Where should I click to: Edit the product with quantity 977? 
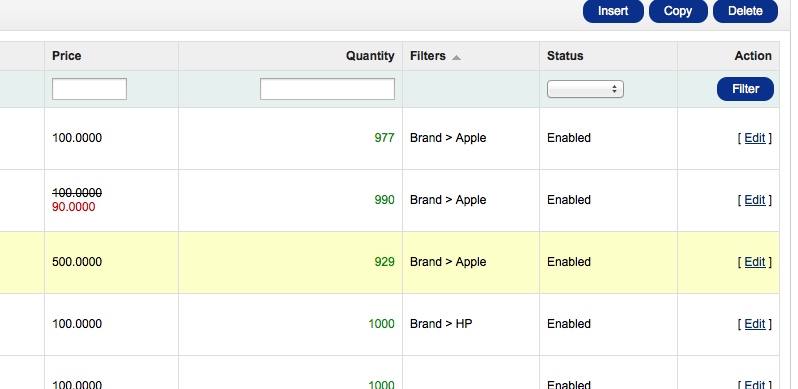pyautogui.click(x=755, y=138)
